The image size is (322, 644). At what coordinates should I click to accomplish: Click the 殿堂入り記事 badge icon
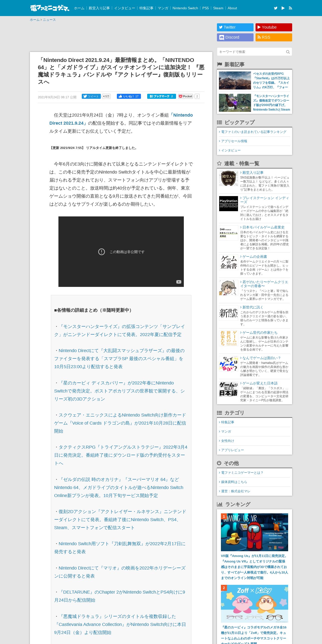[228, 178]
